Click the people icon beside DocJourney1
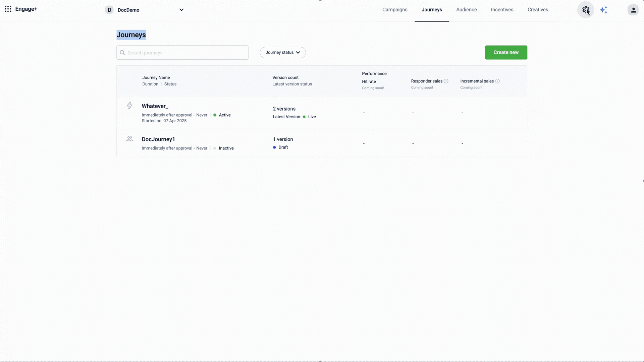644x362 pixels. (129, 139)
